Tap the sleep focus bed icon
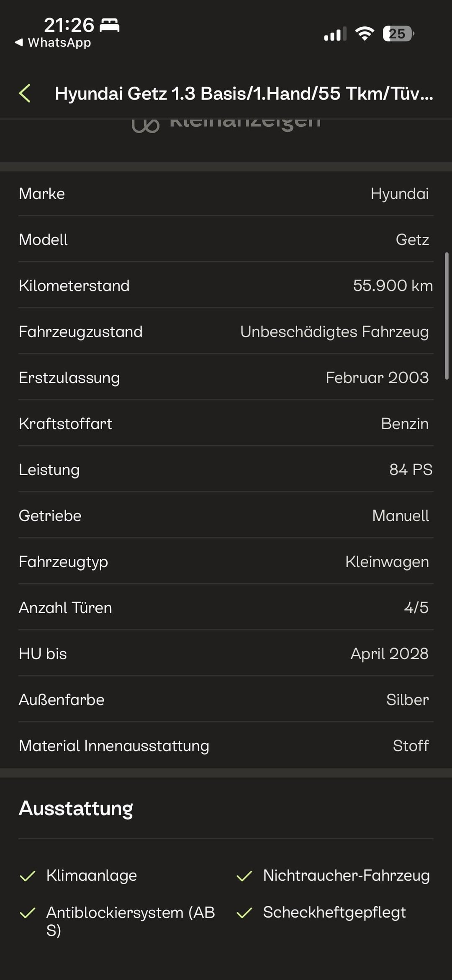This screenshot has height=980, width=452. click(x=110, y=25)
